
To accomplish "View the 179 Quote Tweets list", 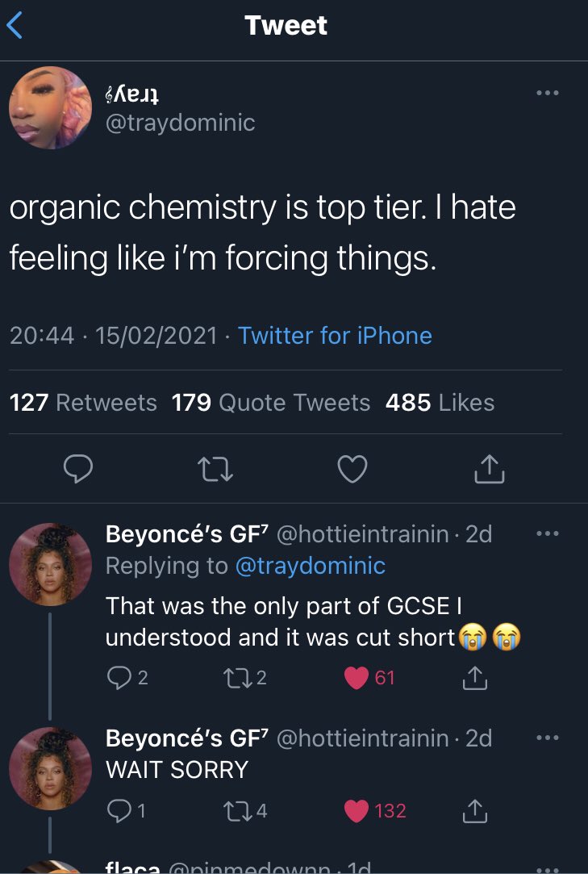I will point(271,402).
